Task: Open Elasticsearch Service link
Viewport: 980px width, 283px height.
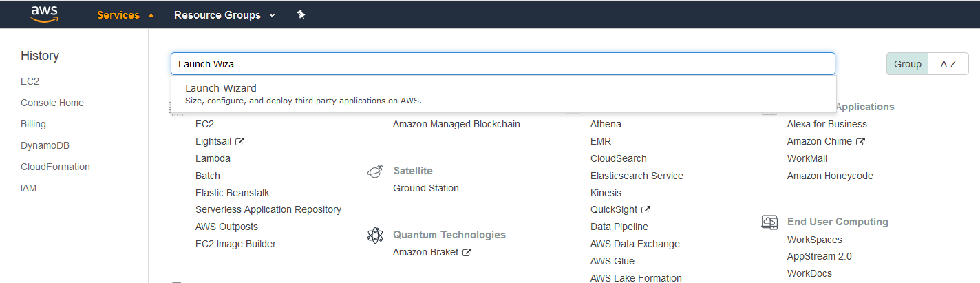Action: coord(637,176)
